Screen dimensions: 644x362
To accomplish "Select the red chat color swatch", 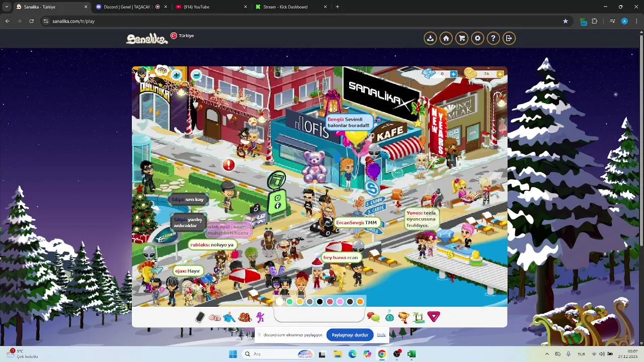I will pyautogui.click(x=330, y=302).
